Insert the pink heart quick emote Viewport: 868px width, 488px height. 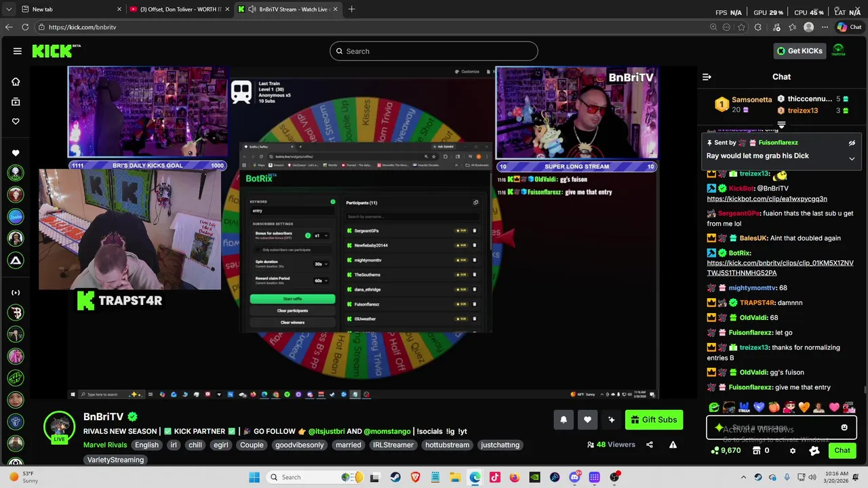(834, 407)
